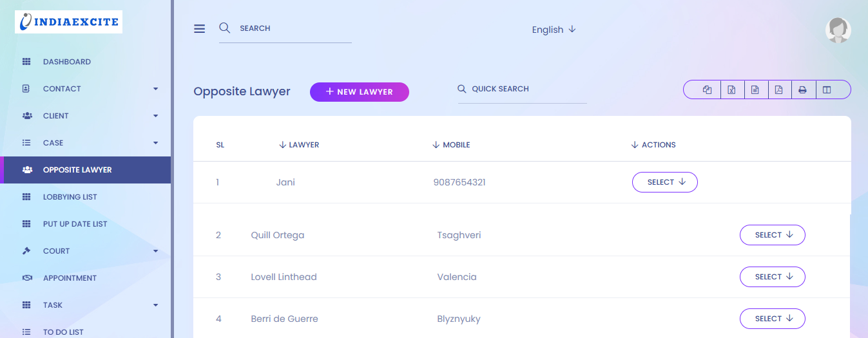Click the copy table data icon
This screenshot has height=338, width=868.
(x=707, y=90)
